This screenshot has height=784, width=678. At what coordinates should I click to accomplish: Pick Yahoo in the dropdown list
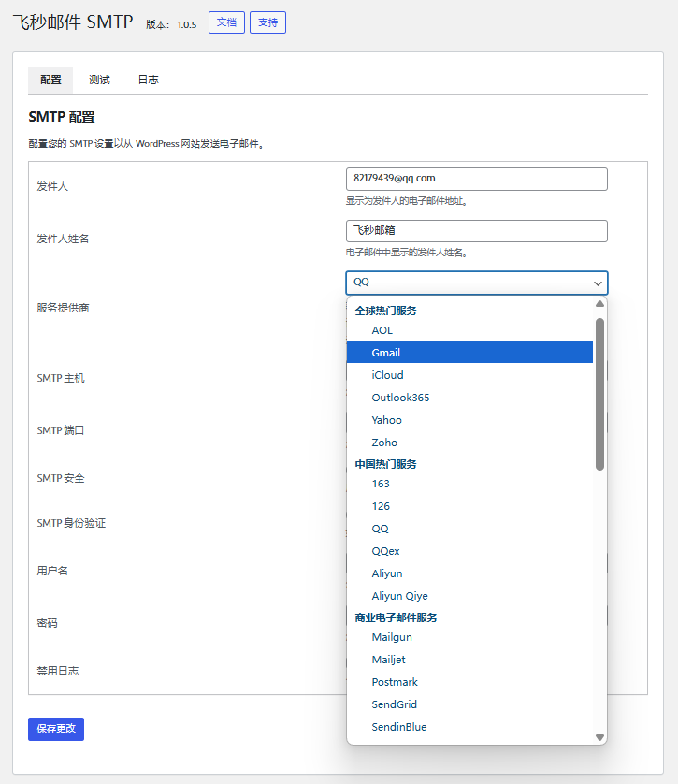[x=469, y=420]
